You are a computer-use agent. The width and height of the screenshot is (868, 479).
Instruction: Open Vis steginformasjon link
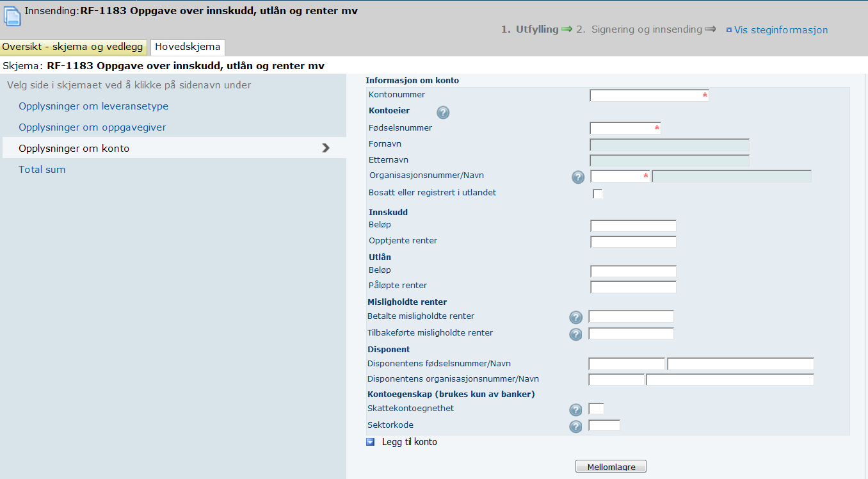pyautogui.click(x=781, y=30)
